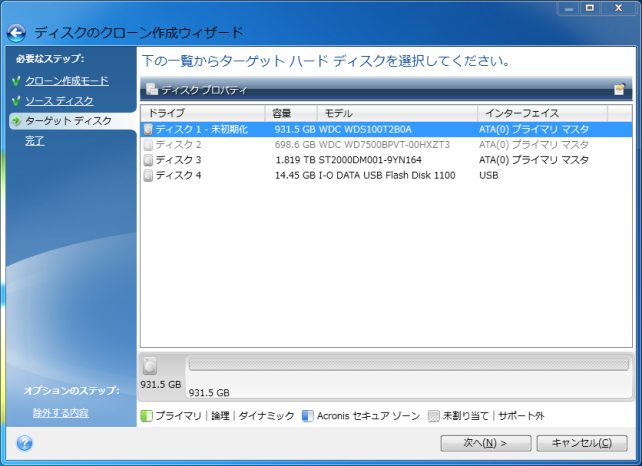Image resolution: width=642 pixels, height=466 pixels.
Task: Click the 698.6 GB capacity cell
Action: tap(295, 145)
